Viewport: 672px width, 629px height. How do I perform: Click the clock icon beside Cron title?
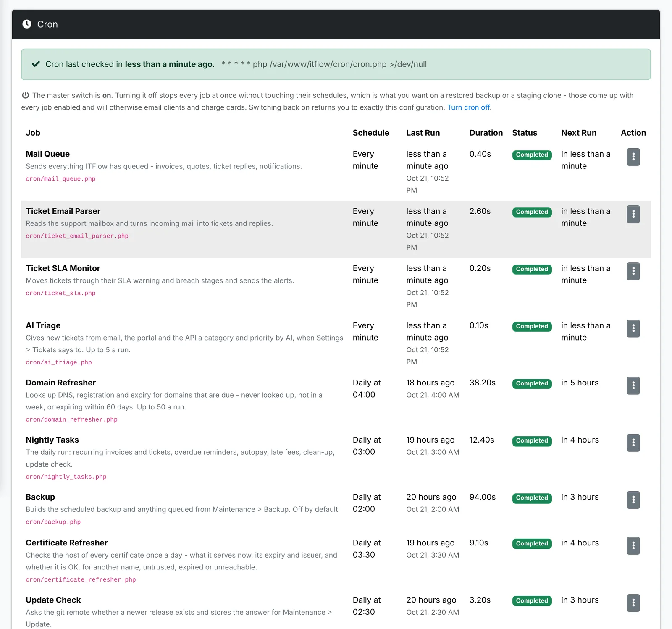pos(27,24)
